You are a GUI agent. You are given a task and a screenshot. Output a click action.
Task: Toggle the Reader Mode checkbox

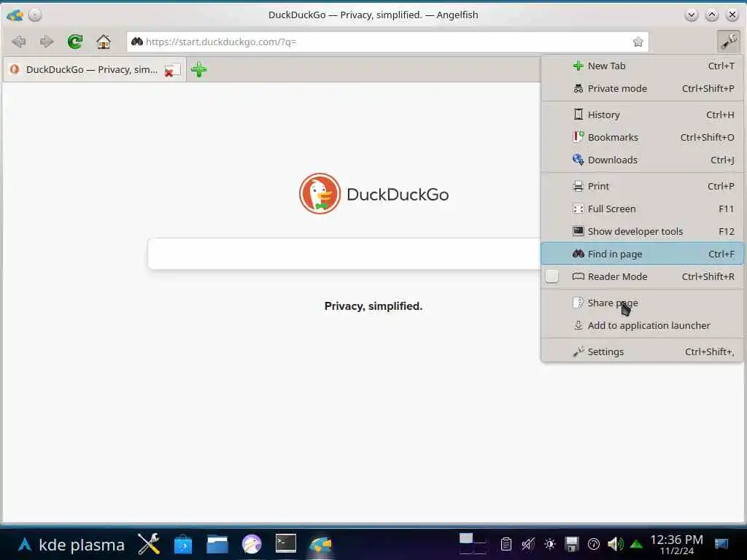(551, 276)
